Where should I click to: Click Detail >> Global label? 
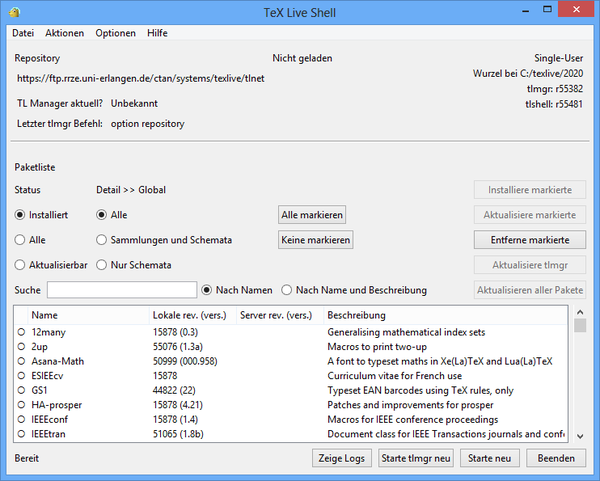pos(131,190)
